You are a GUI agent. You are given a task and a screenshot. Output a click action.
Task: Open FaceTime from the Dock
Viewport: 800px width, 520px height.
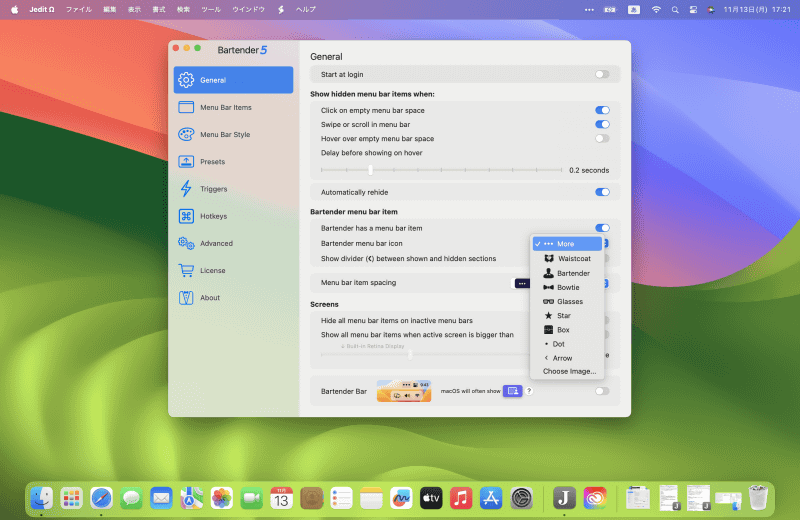(252, 498)
